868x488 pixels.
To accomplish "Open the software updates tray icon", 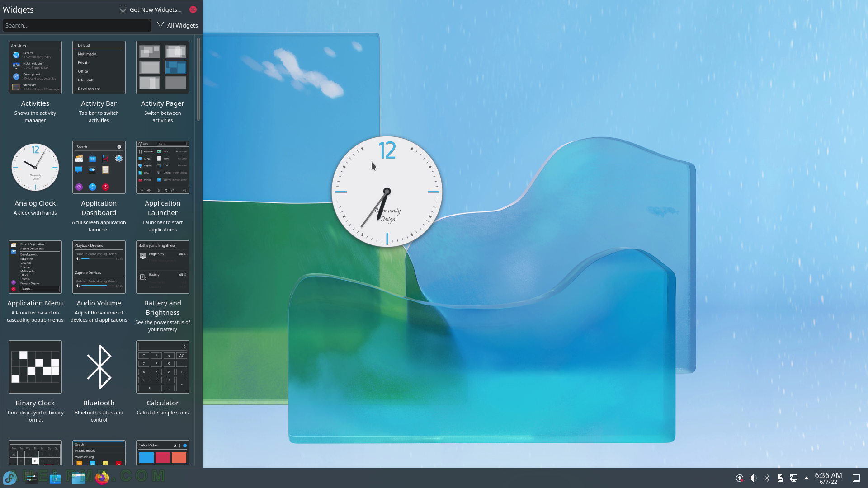I will (740, 478).
